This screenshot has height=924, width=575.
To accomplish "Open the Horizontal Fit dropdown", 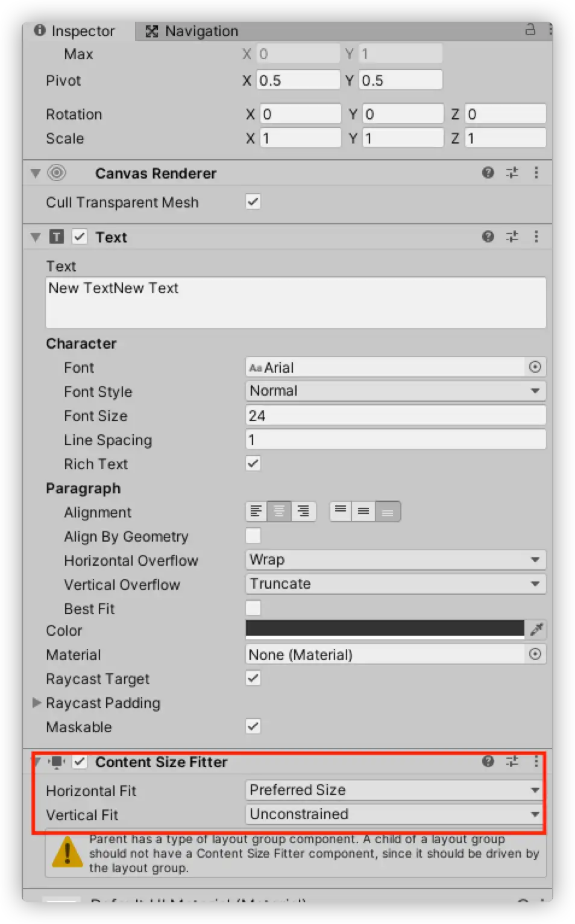I will coord(395,790).
